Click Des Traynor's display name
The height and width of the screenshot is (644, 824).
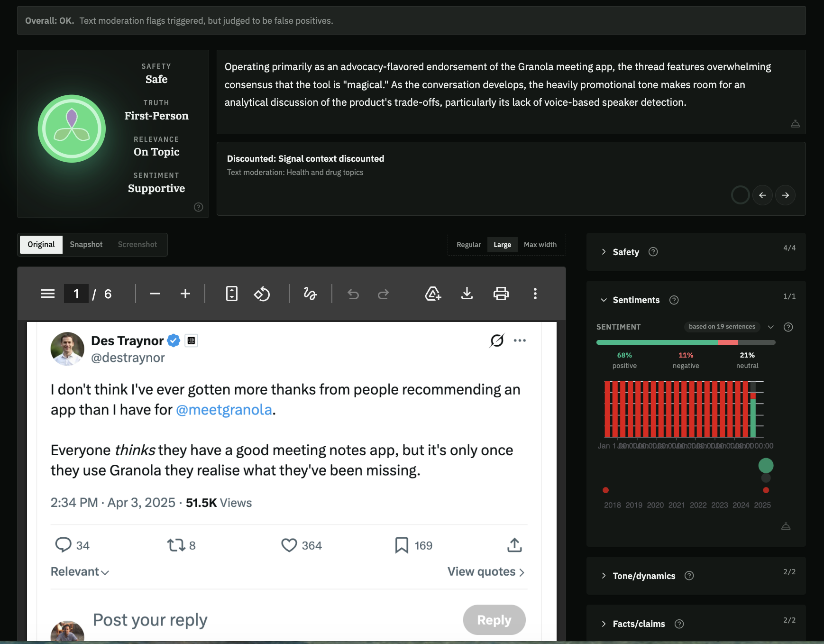coord(127,340)
